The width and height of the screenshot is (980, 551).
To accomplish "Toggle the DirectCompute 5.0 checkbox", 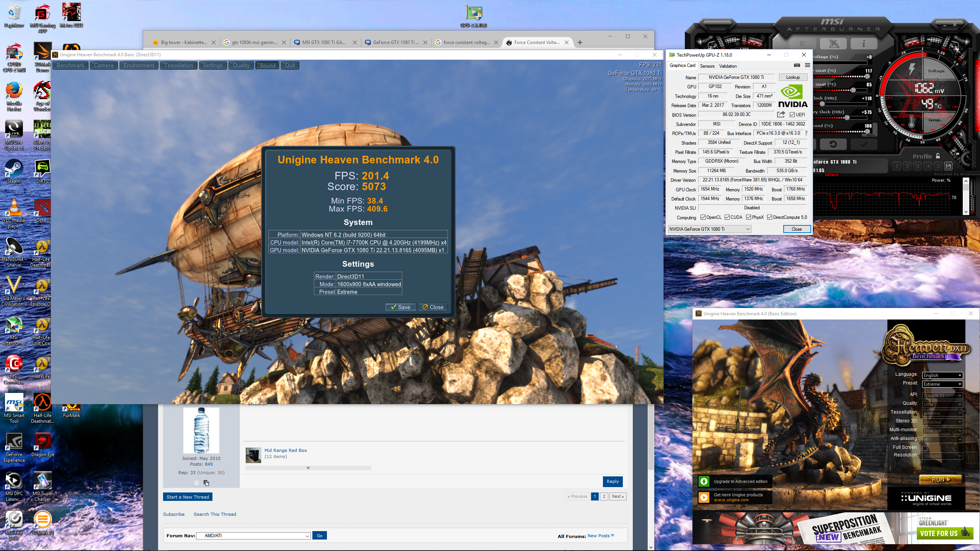I will [x=769, y=217].
